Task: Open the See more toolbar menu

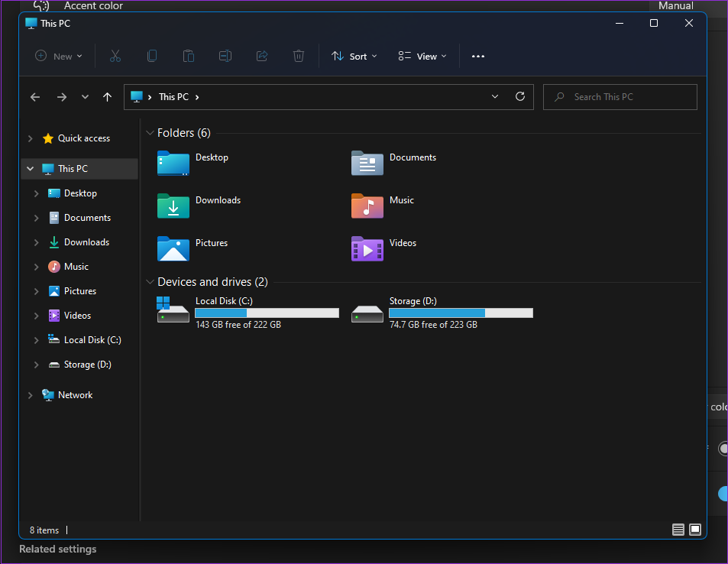Action: [478, 56]
